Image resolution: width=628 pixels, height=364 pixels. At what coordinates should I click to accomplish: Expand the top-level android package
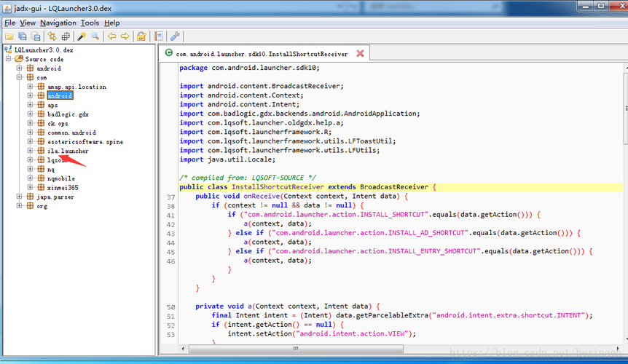19,68
